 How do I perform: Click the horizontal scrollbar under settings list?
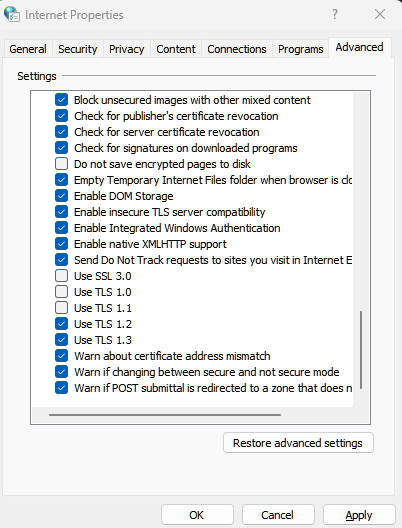[x=165, y=415]
